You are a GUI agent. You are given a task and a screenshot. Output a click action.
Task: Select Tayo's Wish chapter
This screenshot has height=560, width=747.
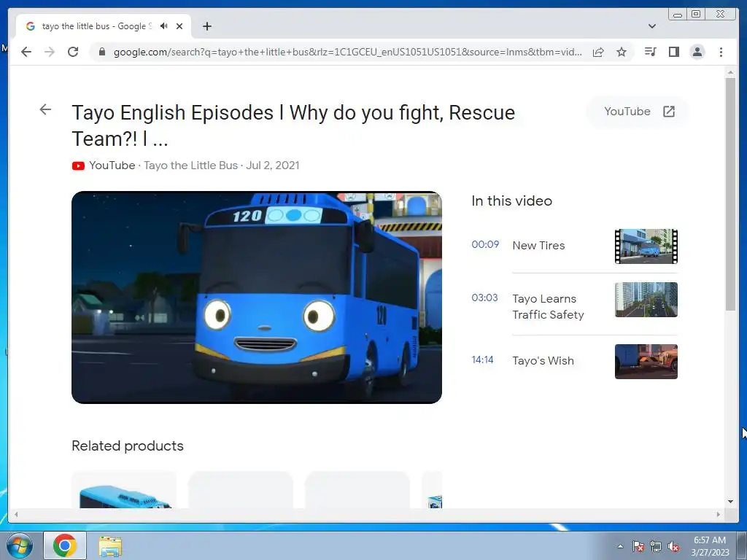point(543,360)
